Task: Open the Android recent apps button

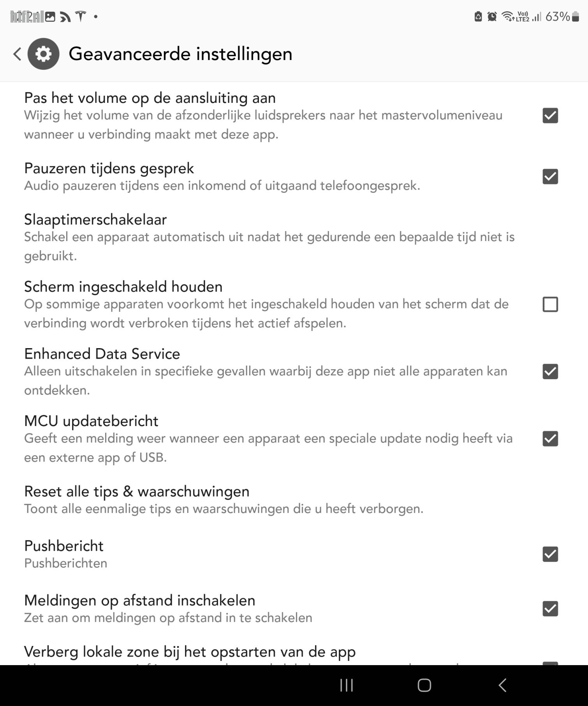Action: click(x=346, y=685)
